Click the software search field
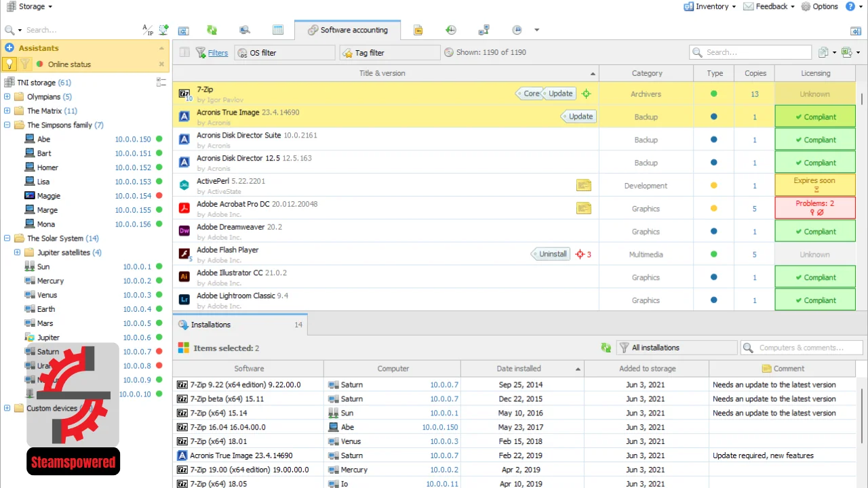The width and height of the screenshot is (868, 488). [751, 52]
